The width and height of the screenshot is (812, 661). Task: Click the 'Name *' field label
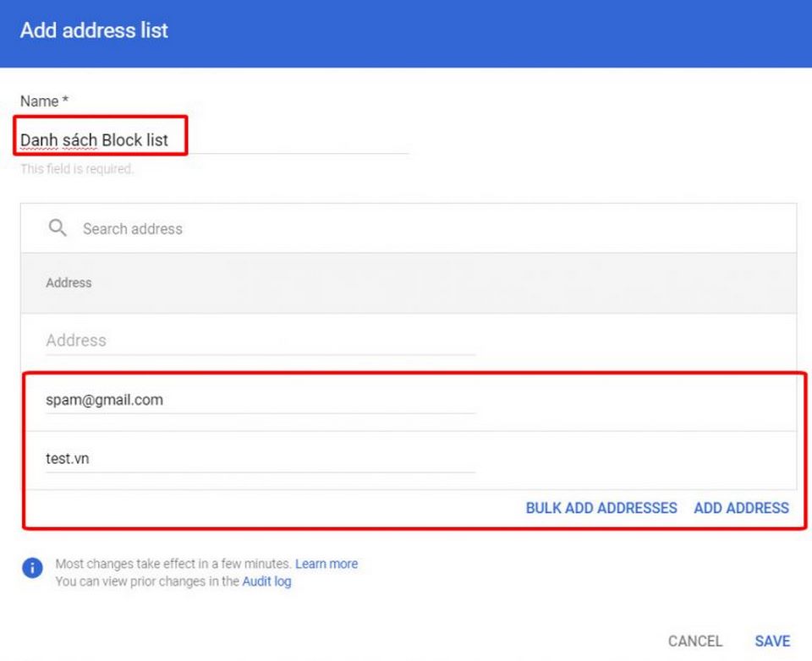pyautogui.click(x=44, y=101)
